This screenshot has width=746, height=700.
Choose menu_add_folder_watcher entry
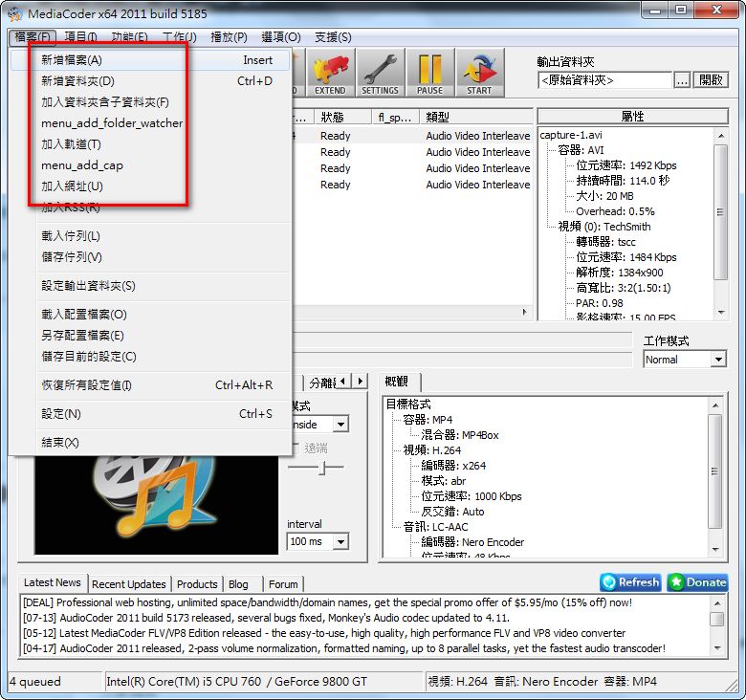click(150, 123)
